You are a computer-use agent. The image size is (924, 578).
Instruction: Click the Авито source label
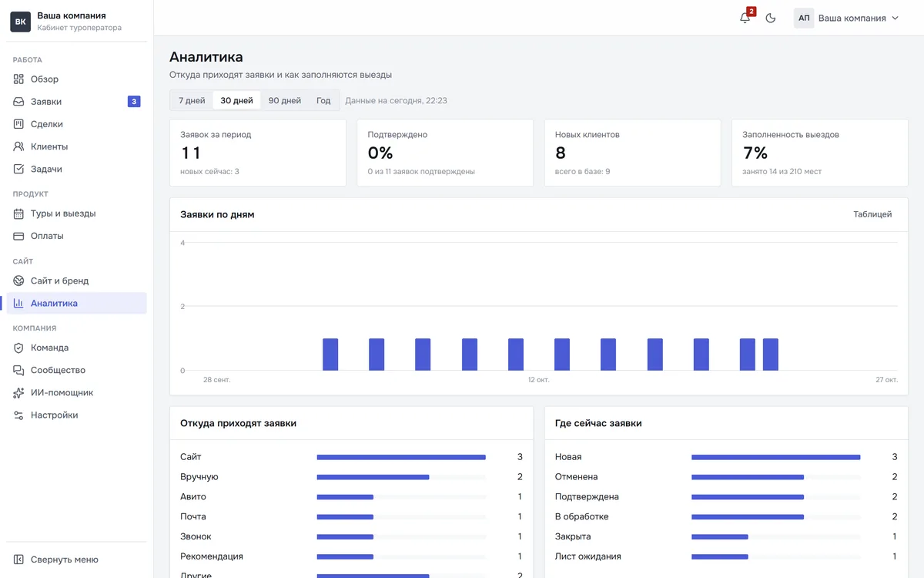coord(193,497)
